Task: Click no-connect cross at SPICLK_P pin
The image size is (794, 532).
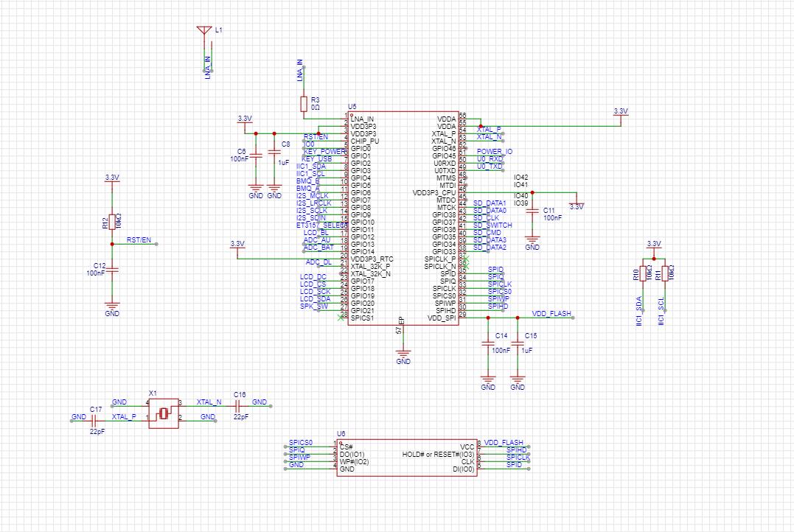Action: point(467,259)
